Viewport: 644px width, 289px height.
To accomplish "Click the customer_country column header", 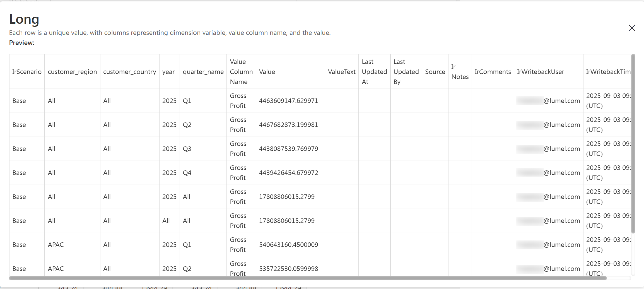I will [x=129, y=72].
